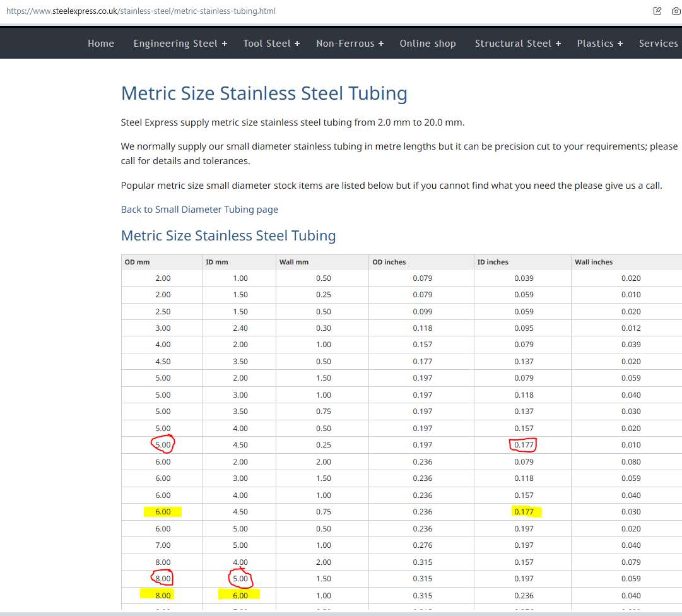Click the sentence starting 'Steel Express supply metric size'
Image resolution: width=682 pixels, height=616 pixels.
tap(293, 122)
